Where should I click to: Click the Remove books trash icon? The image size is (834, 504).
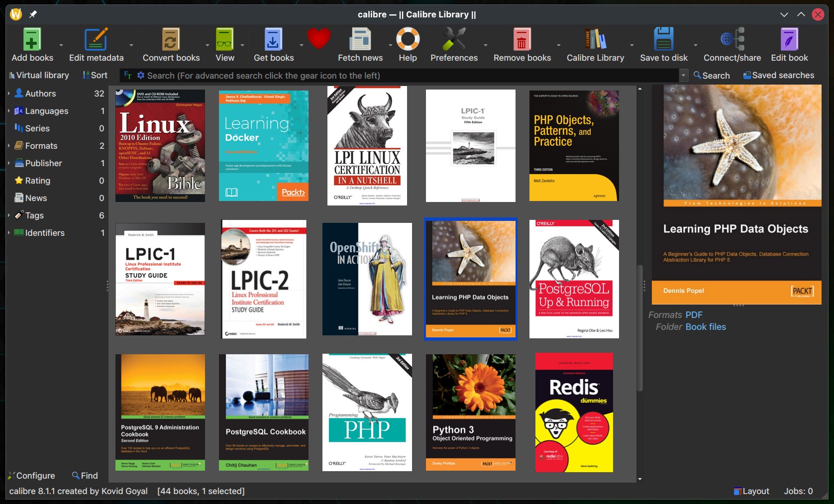pyautogui.click(x=522, y=39)
